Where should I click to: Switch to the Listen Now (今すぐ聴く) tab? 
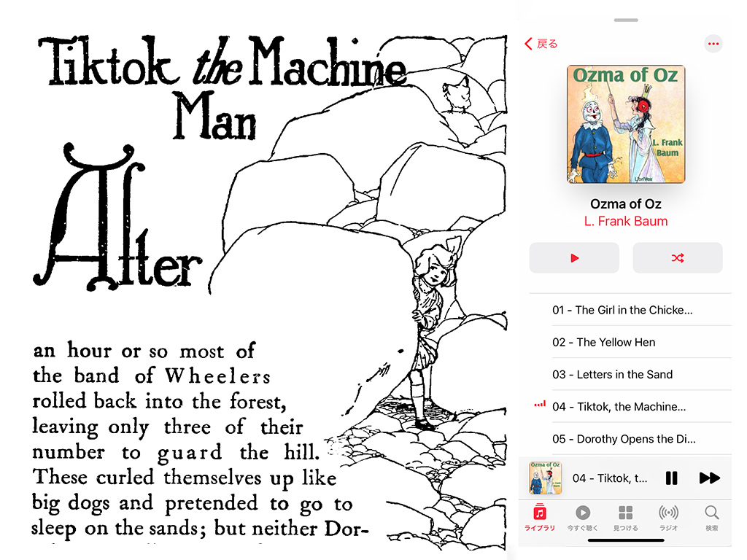583,517
